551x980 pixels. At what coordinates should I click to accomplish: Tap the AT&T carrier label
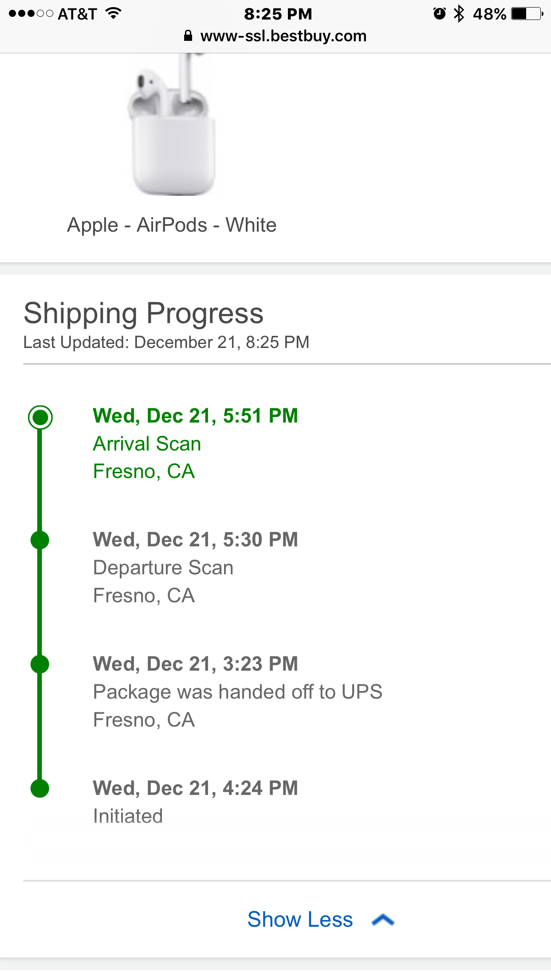tap(77, 14)
